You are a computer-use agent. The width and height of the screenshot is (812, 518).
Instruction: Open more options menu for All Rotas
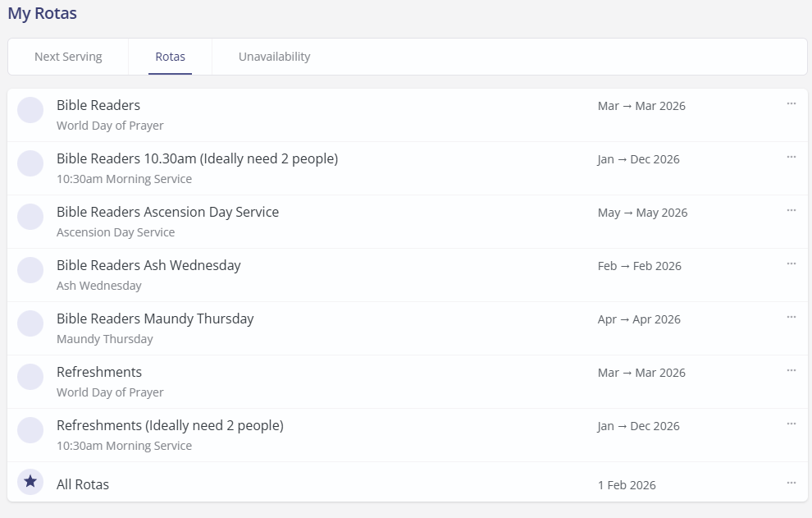(x=791, y=483)
